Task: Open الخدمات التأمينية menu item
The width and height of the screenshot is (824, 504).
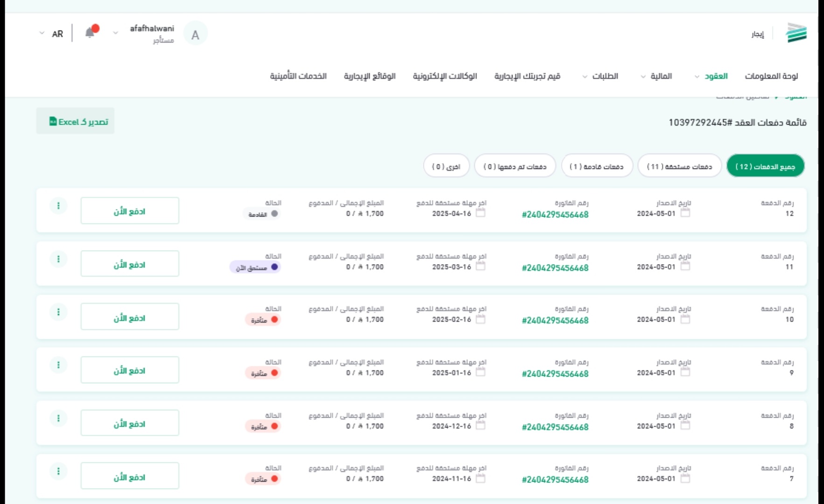Action: click(x=298, y=76)
